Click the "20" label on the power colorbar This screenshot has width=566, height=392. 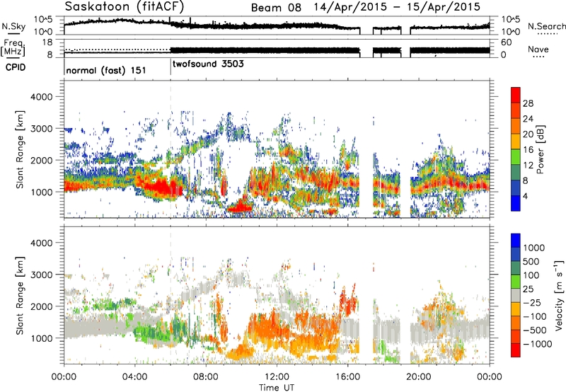[528, 134]
